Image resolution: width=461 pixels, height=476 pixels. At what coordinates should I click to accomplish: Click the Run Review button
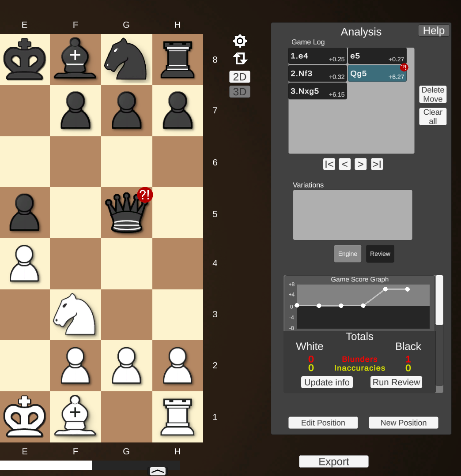pyautogui.click(x=396, y=382)
